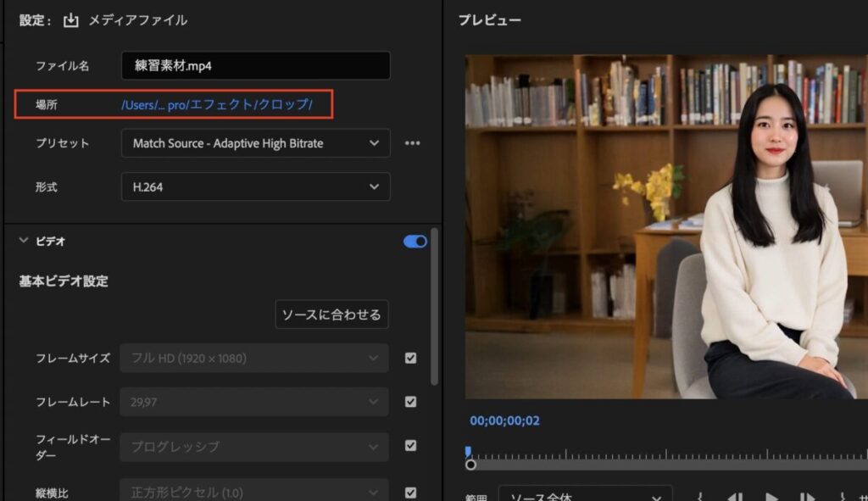868x501 pixels.
Task: Open the 形式 H.264 format dropdown
Action: 255,186
